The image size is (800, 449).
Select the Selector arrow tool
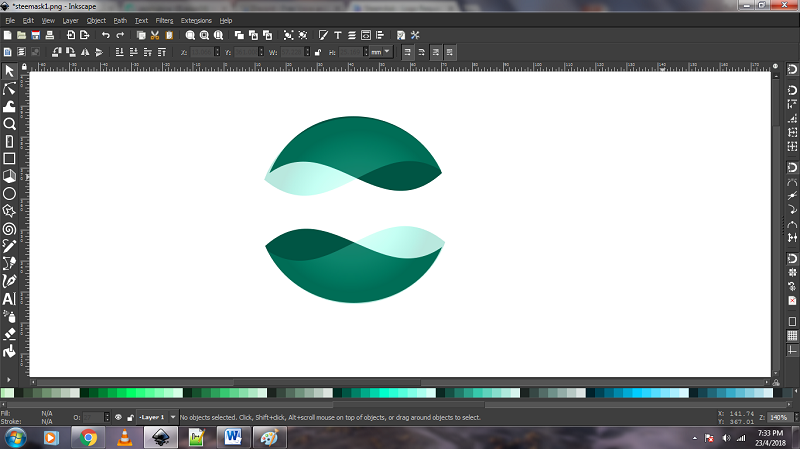point(9,71)
